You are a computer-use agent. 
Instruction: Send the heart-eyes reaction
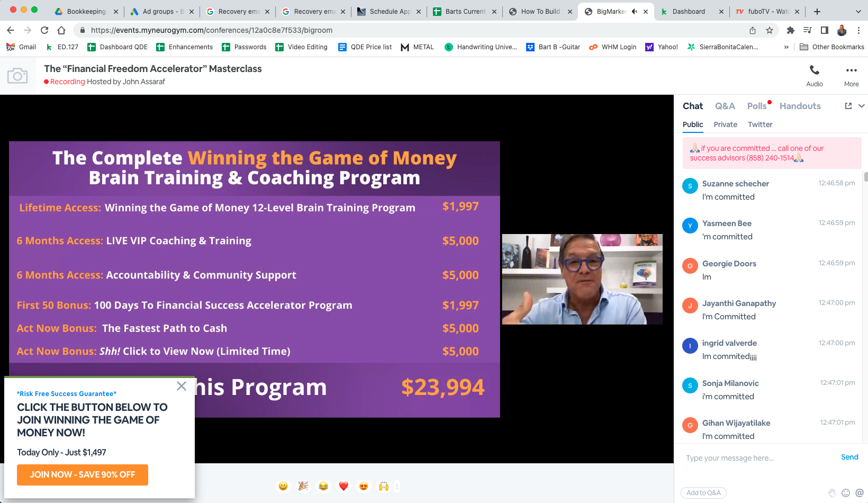coord(364,486)
